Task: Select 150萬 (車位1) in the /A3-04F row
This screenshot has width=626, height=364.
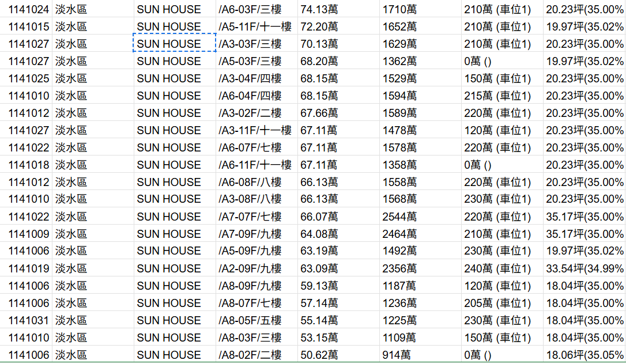Action: tap(502, 78)
